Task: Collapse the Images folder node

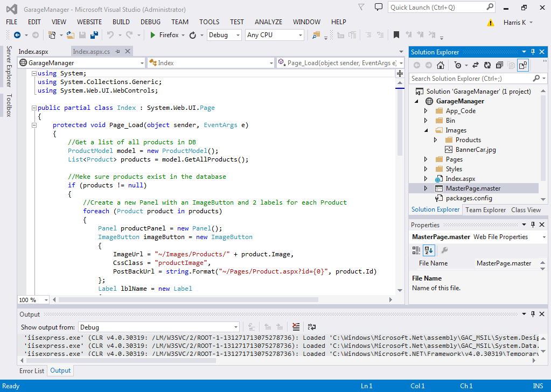Action: coord(426,130)
